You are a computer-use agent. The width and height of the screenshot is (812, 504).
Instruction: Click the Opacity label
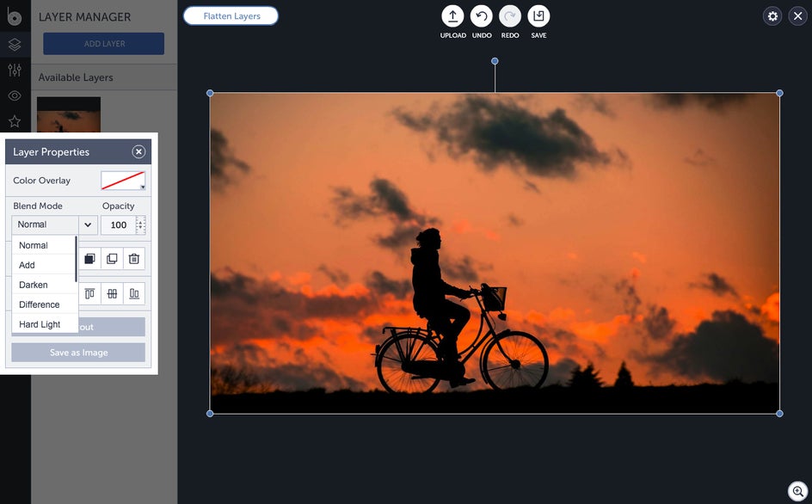(118, 206)
